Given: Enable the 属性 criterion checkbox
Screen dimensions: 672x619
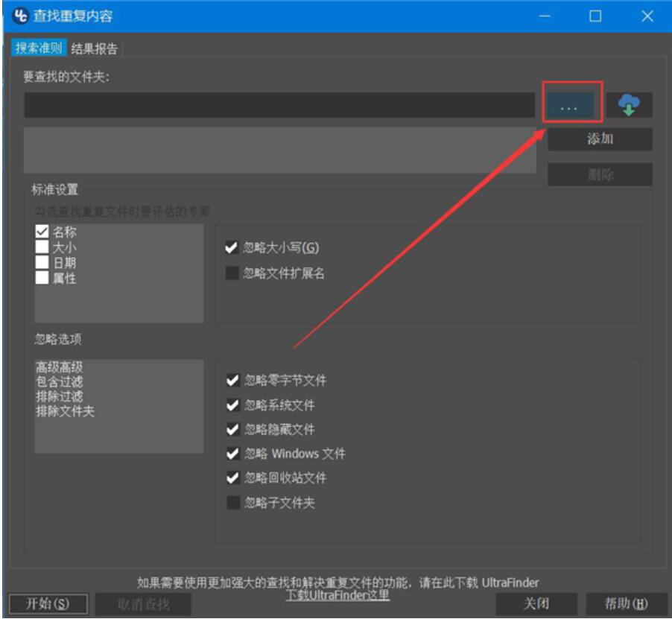Looking at the screenshot, I should point(42,278).
